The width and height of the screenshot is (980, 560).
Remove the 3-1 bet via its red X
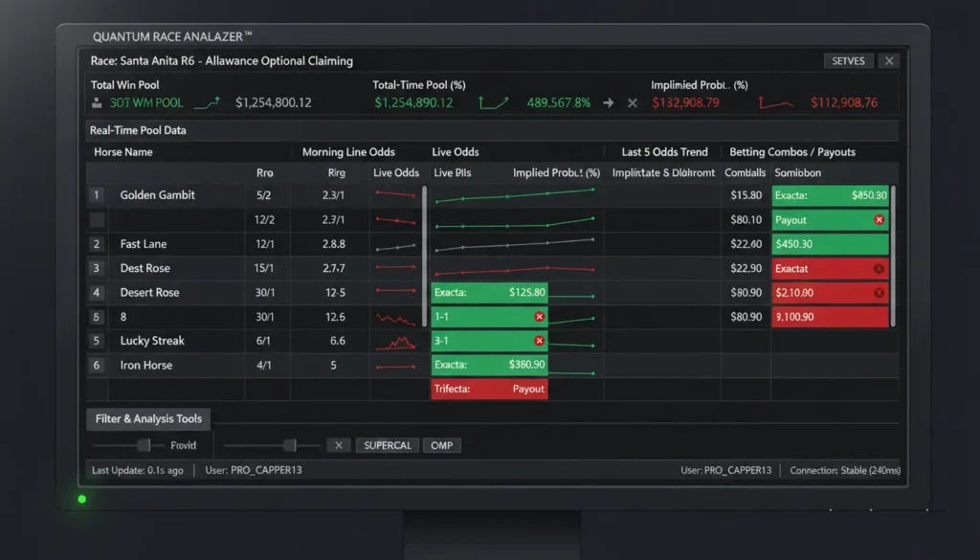(539, 341)
